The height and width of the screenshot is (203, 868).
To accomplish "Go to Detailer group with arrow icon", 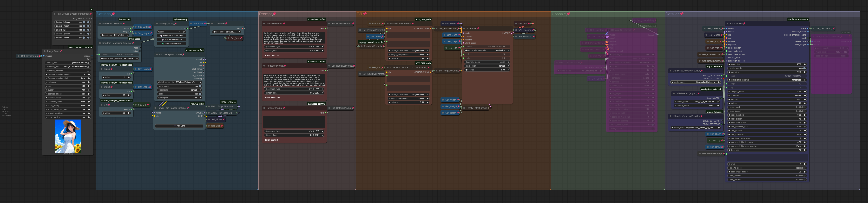I will pyautogui.click(x=88, y=38).
